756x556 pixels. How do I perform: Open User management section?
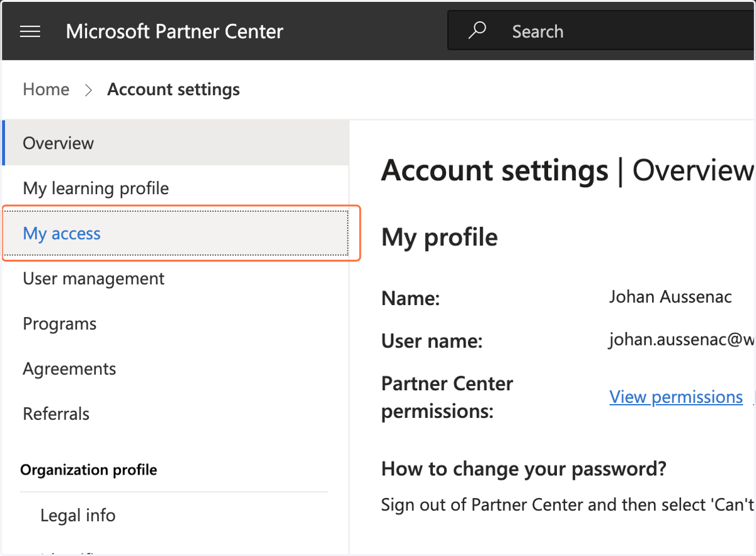point(176,279)
